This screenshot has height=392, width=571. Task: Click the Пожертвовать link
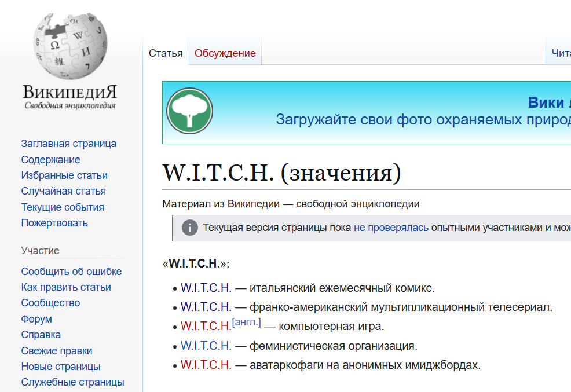point(54,223)
